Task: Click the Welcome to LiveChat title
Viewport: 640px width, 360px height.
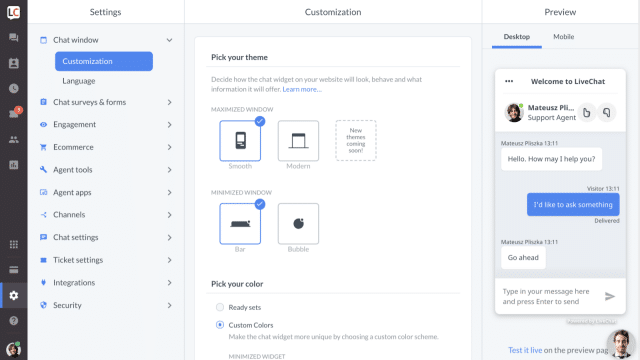Action: (568, 81)
